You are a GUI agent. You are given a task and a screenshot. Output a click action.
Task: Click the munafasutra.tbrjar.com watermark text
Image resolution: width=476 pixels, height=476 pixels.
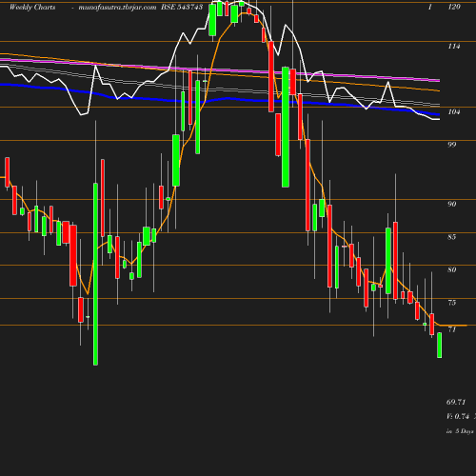pyautogui.click(x=117, y=7)
